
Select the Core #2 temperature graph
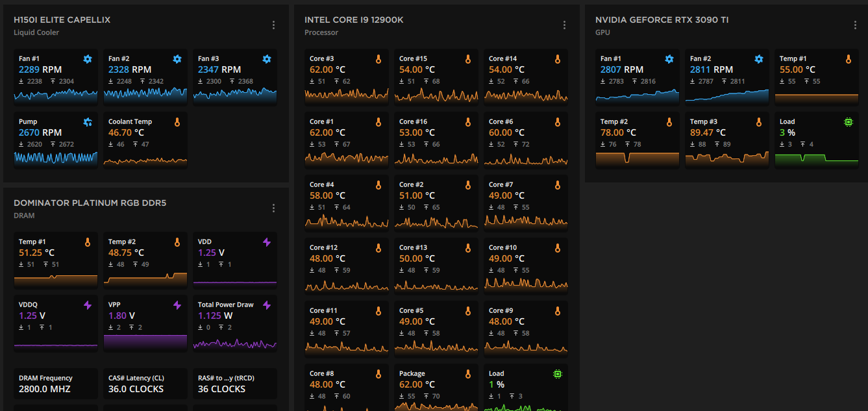click(x=436, y=221)
